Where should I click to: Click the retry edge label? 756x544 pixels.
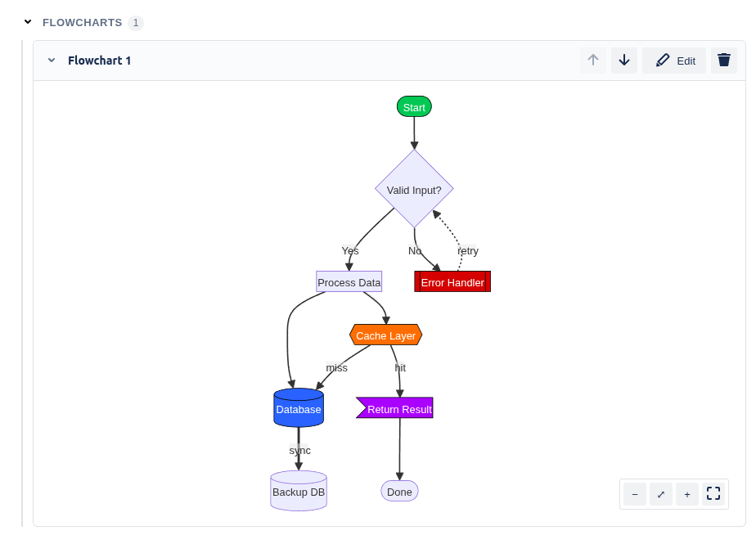[468, 250]
